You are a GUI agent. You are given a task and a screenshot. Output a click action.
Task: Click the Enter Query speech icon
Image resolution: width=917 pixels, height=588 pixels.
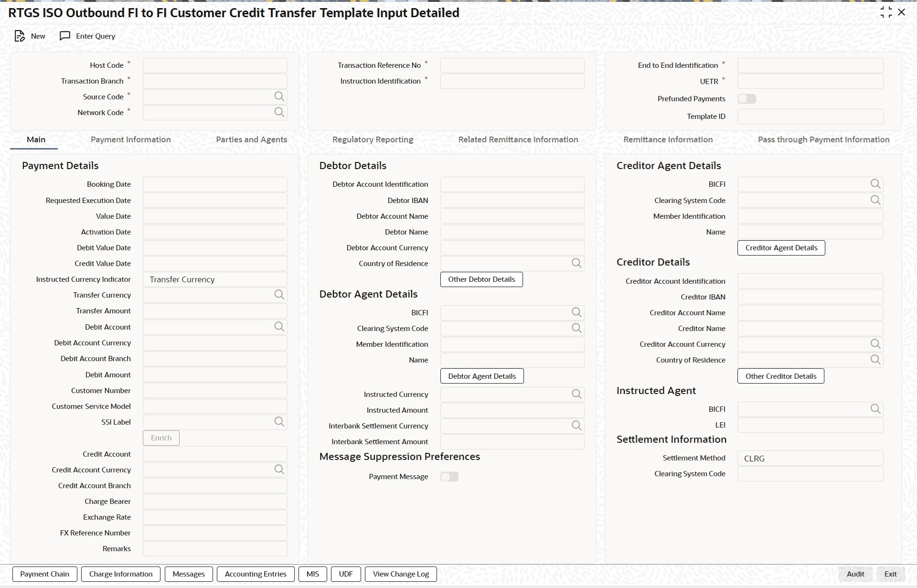coord(65,36)
